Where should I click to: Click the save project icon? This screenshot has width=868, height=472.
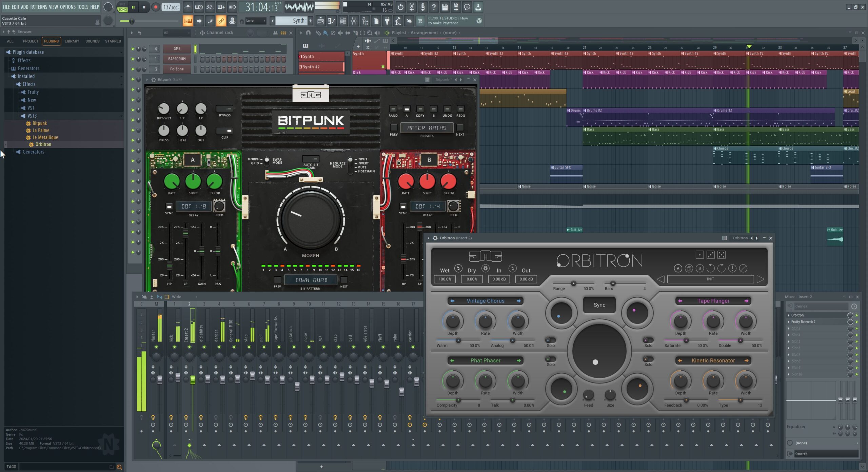445,7
